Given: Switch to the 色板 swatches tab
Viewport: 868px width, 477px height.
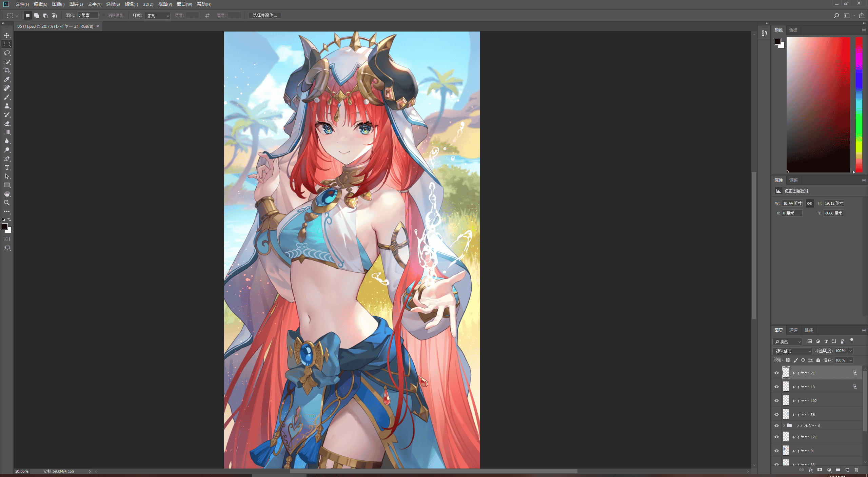Looking at the screenshot, I should tap(793, 30).
